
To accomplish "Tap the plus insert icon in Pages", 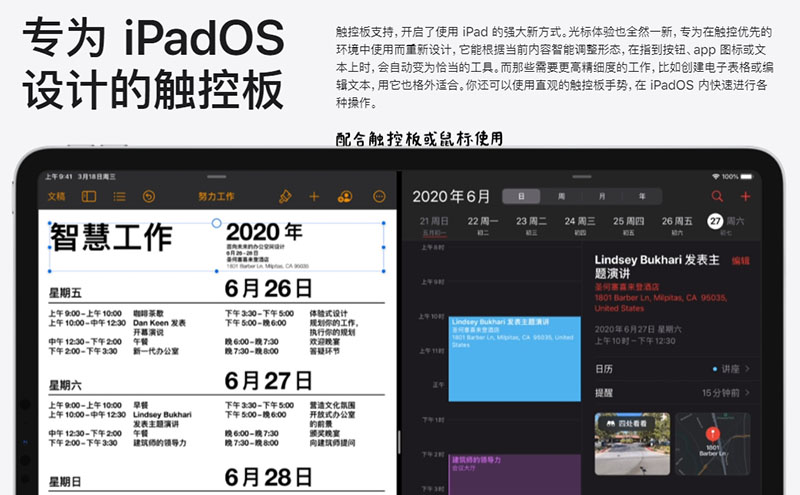I will tap(314, 196).
